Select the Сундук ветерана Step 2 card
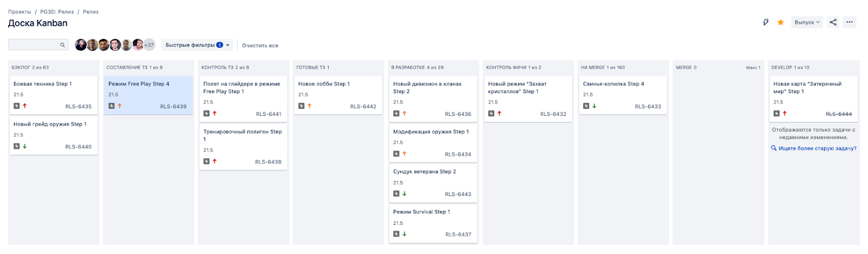 (432, 183)
